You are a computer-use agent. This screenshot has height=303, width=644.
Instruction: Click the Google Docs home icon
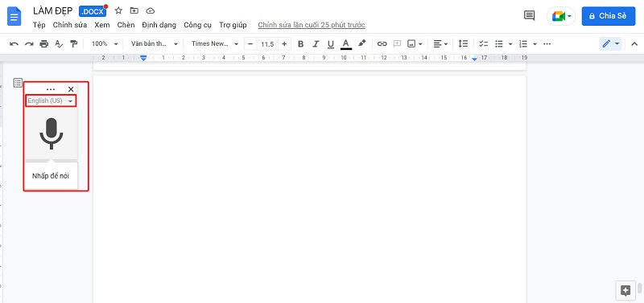tap(14, 17)
